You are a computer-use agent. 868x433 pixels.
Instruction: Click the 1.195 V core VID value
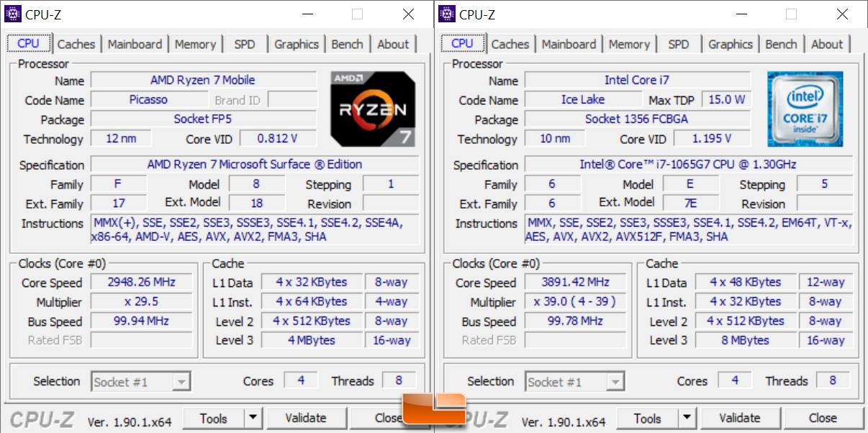[712, 138]
